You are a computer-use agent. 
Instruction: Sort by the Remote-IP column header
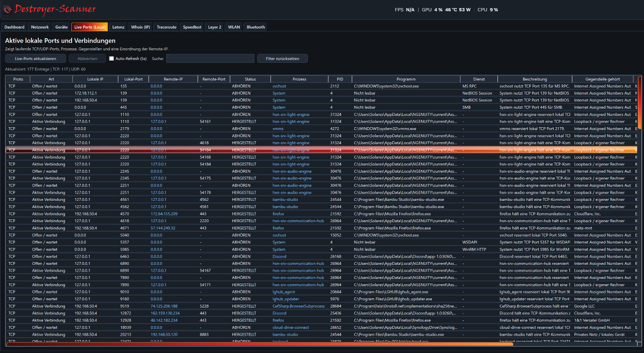pos(173,79)
